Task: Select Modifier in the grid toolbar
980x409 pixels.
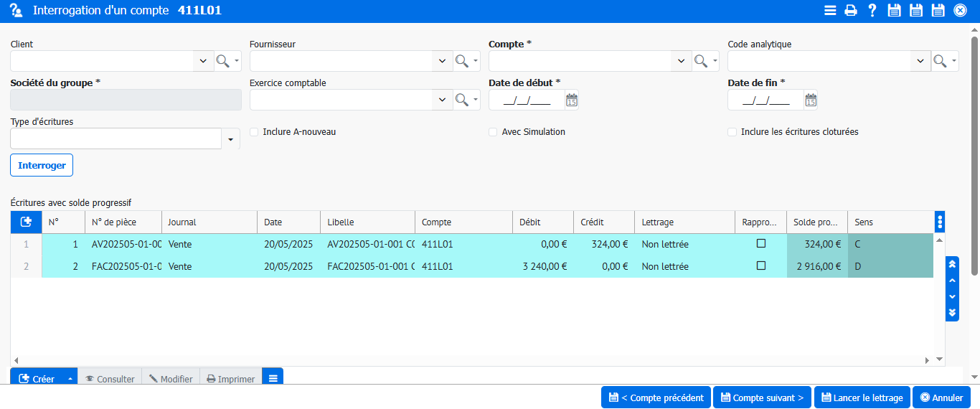Action: click(x=171, y=379)
